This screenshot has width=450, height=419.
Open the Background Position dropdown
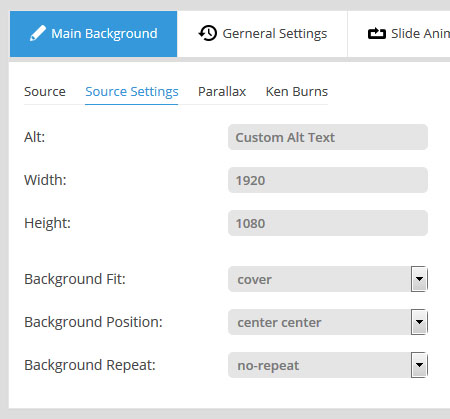(x=328, y=322)
